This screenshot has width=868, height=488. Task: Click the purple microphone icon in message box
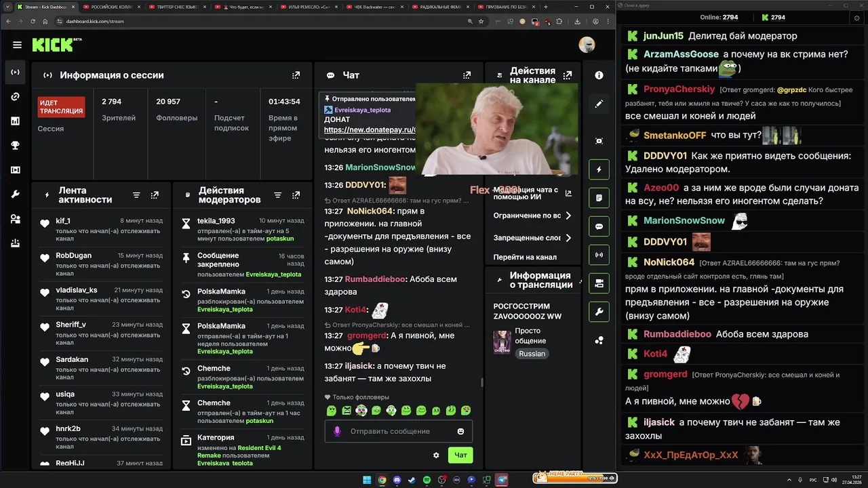337,431
